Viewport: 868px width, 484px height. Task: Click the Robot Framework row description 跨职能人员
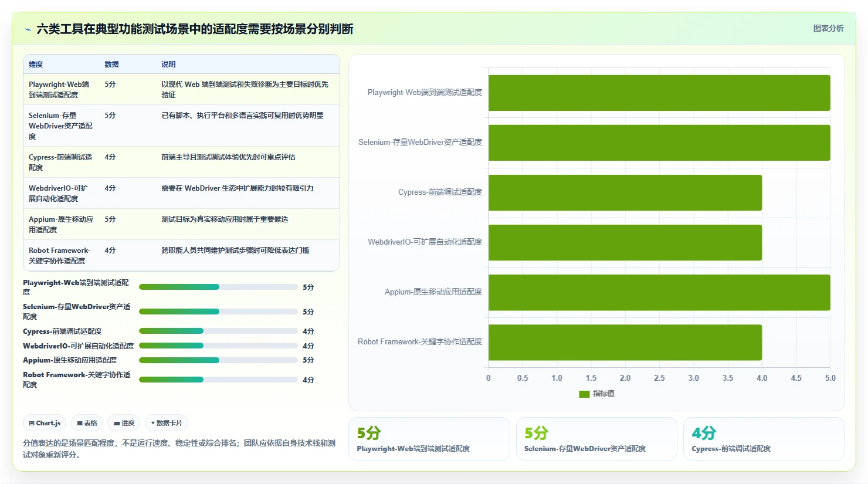coord(235,251)
